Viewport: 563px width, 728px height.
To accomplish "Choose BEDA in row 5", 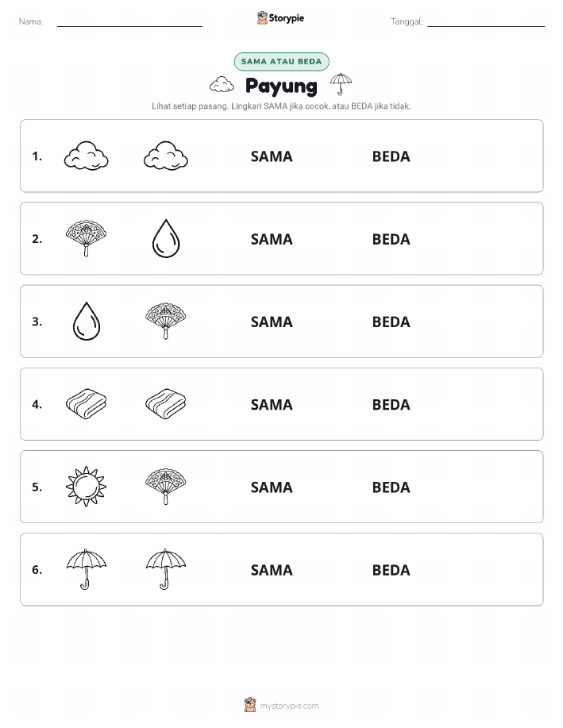I will pyautogui.click(x=391, y=487).
